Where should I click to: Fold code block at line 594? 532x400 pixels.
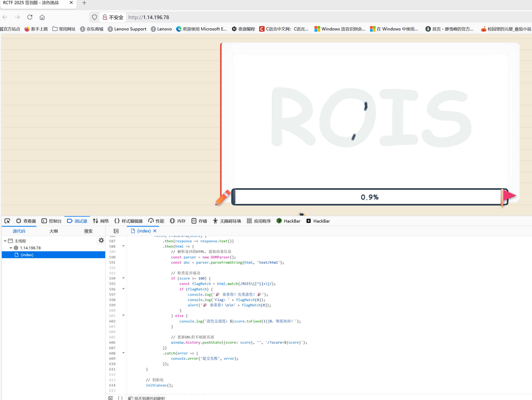click(123, 278)
